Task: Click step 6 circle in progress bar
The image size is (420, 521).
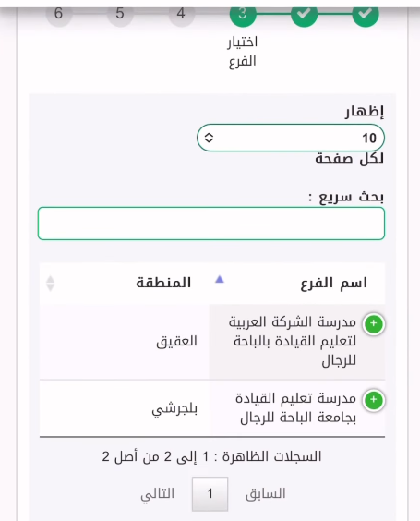Action: [x=58, y=14]
